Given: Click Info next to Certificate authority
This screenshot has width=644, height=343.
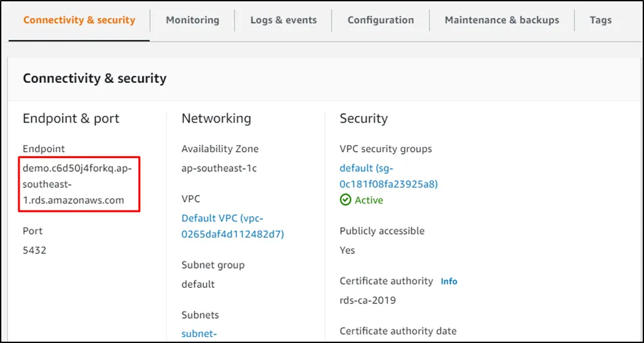Looking at the screenshot, I should click(449, 281).
